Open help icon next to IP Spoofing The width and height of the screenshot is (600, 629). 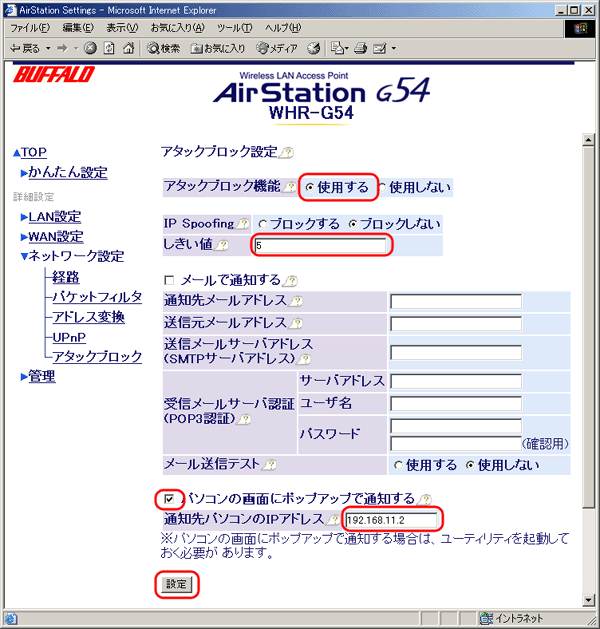243,224
